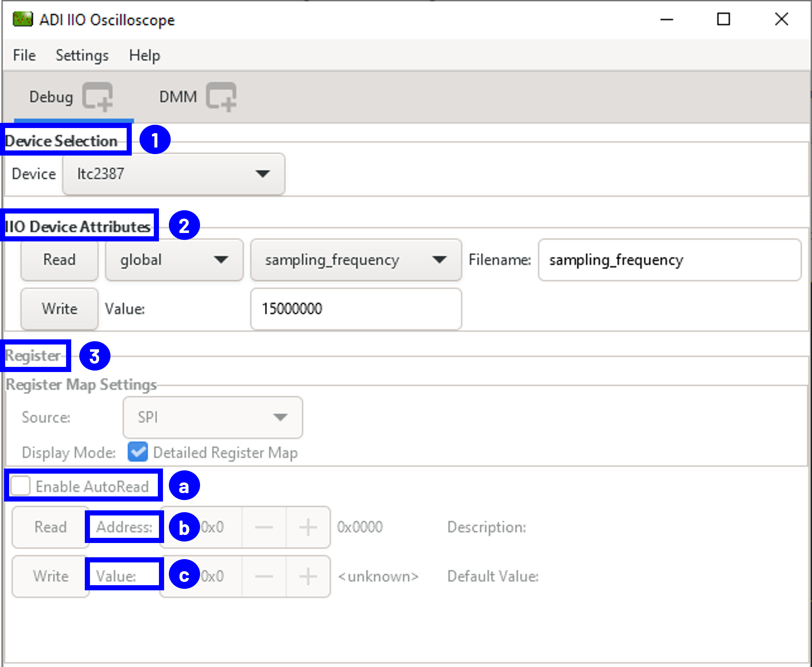The height and width of the screenshot is (667, 812).
Task: Open the SPI Source dropdown
Action: tap(213, 417)
